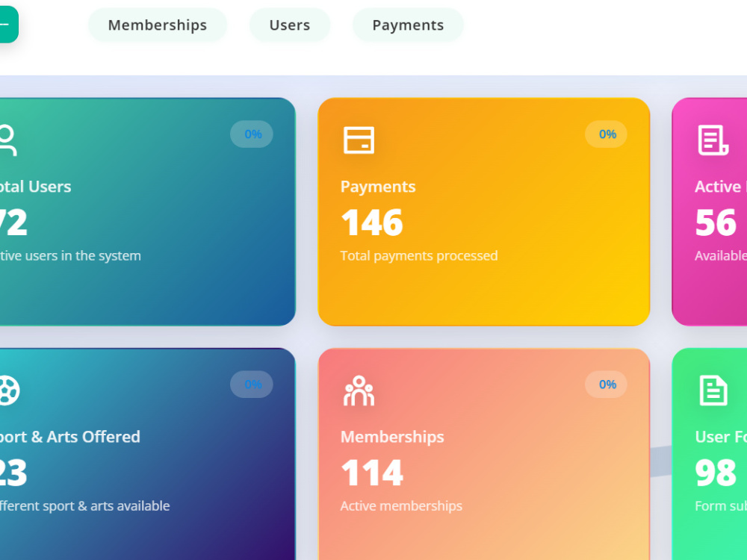Click the document icon on the pink Active card

coord(713,140)
